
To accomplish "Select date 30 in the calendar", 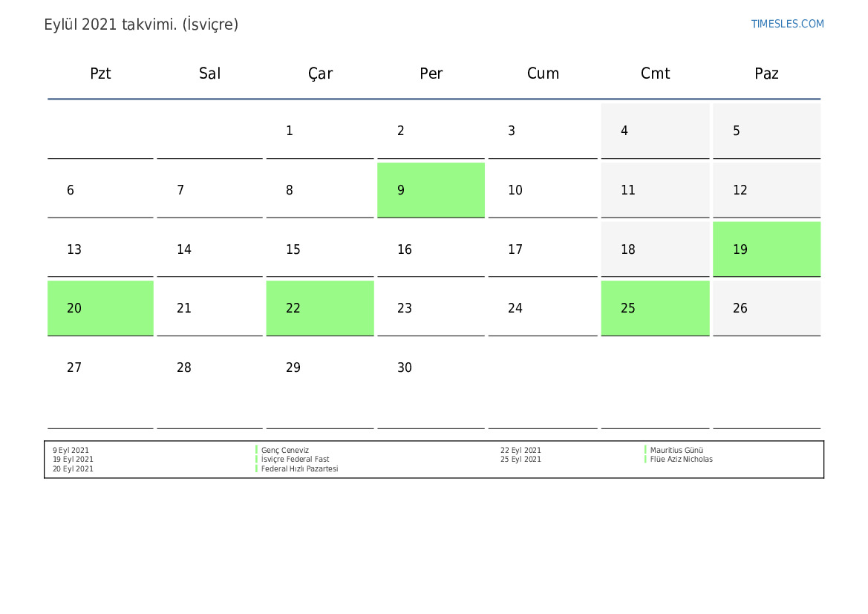I will [x=405, y=368].
